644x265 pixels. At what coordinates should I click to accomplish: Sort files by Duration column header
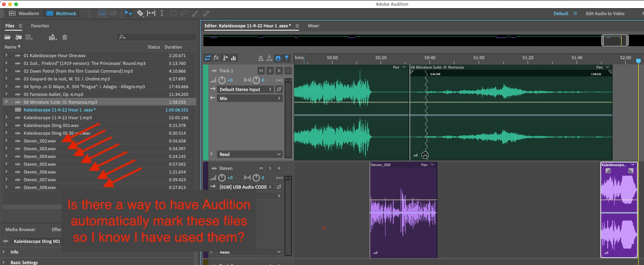click(x=173, y=47)
